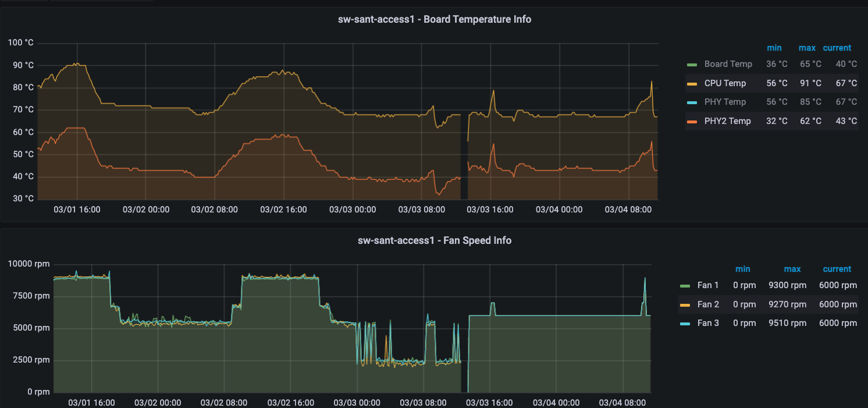Click the yellow CPU Temp color swatch
Image resolution: width=868 pixels, height=408 pixels.
[x=692, y=84]
